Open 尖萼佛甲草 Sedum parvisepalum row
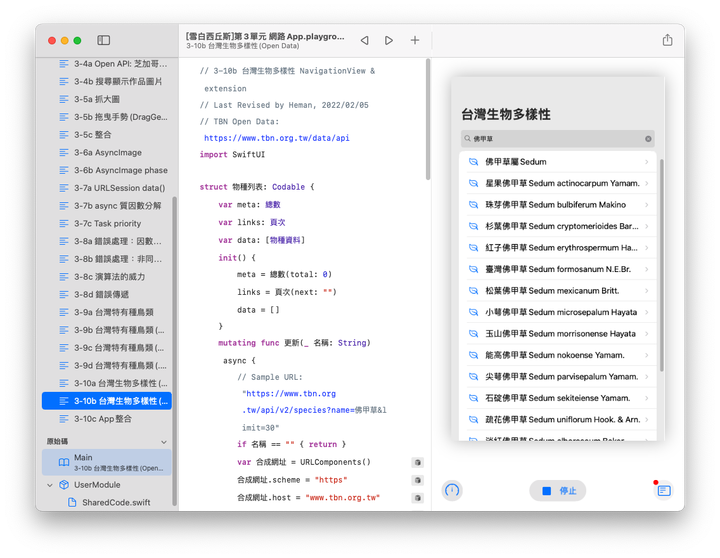 [558, 377]
